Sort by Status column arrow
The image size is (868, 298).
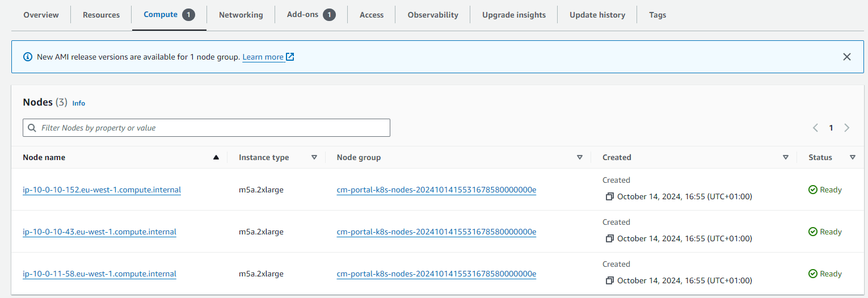click(853, 157)
